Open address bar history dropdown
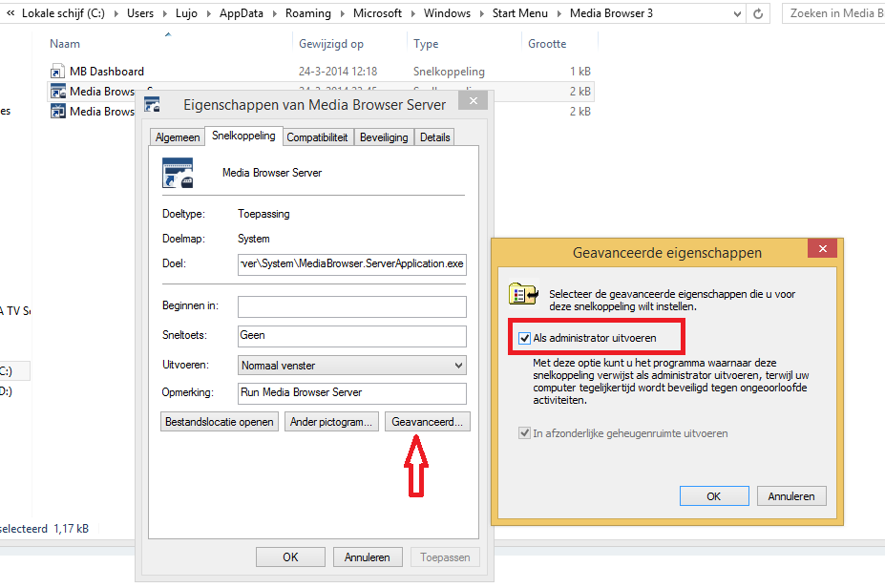Screen dimensions: 885x588 pyautogui.click(x=737, y=14)
